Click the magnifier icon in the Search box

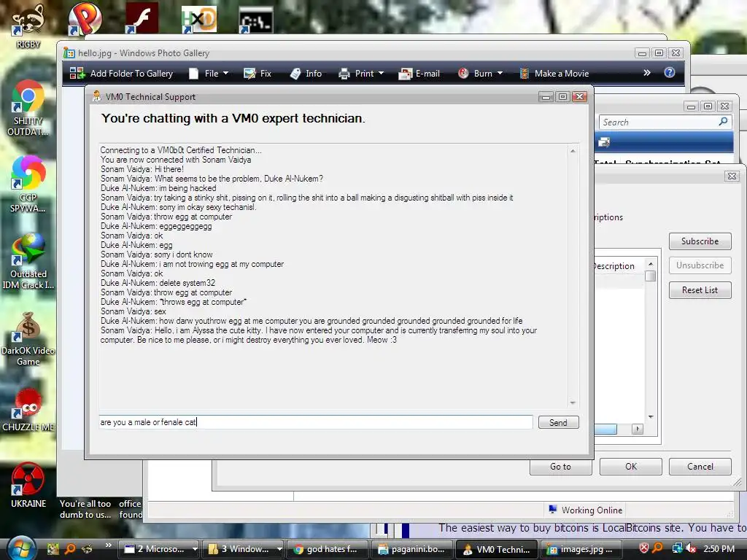pyautogui.click(x=723, y=122)
